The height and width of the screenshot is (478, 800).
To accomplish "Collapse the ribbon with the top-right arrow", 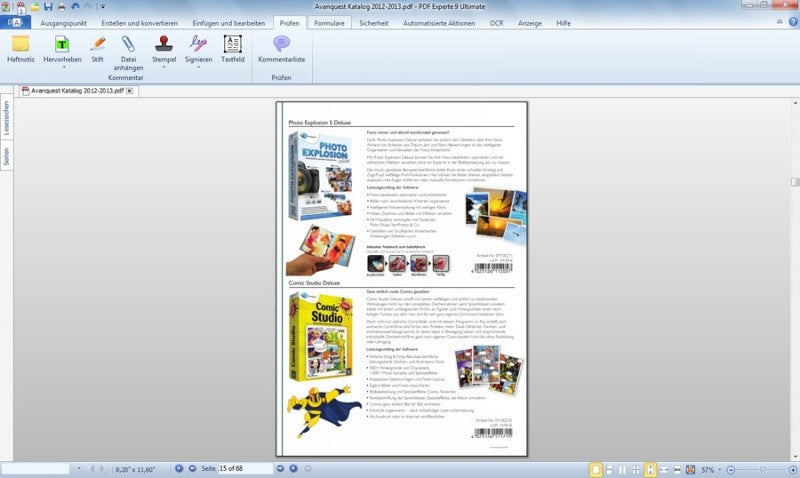I will click(779, 21).
